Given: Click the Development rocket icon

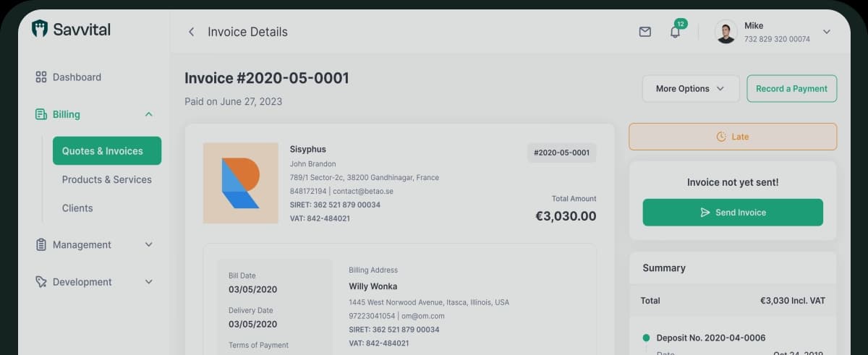Looking at the screenshot, I should (x=41, y=282).
